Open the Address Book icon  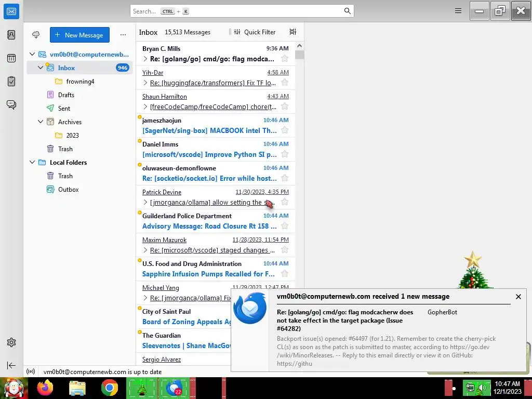pyautogui.click(x=11, y=35)
